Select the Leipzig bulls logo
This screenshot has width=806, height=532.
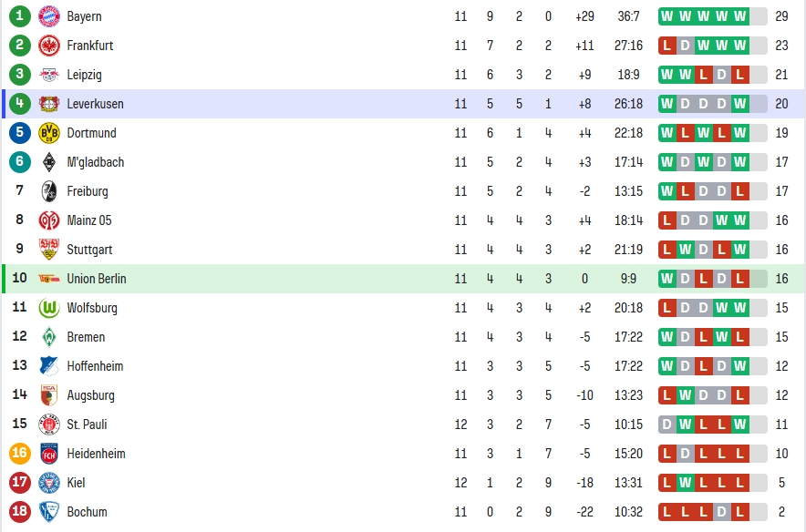pyautogui.click(x=49, y=75)
